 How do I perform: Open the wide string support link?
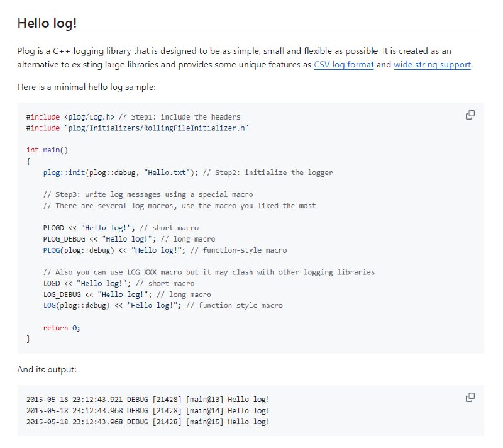click(432, 64)
